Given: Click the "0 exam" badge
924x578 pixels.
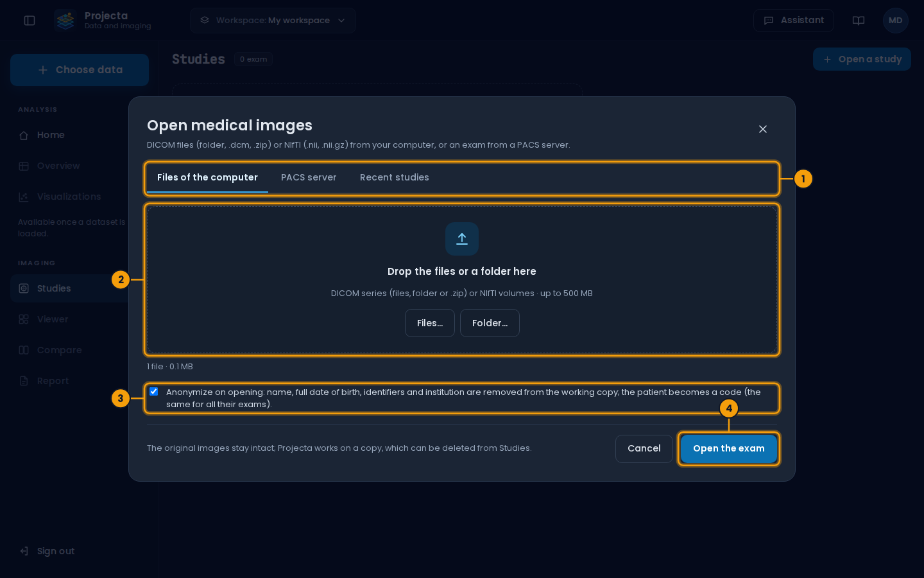Looking at the screenshot, I should click(253, 59).
